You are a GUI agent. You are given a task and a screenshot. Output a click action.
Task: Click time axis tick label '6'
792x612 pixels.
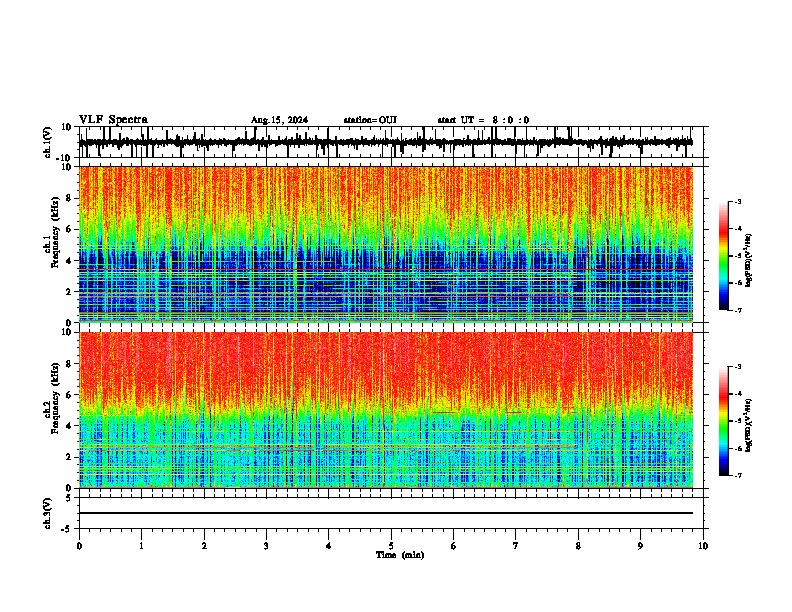point(454,546)
